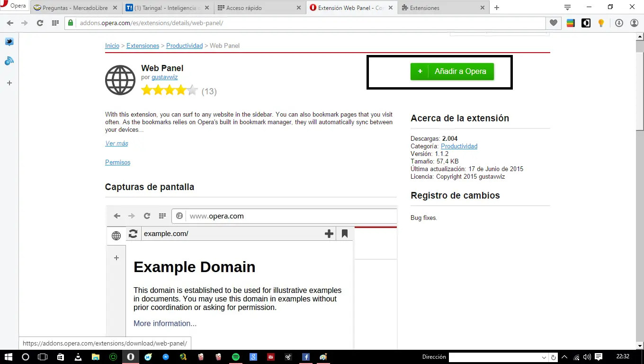Close the Extensiones tab
Screen dimensions: 644x364
(x=482, y=8)
